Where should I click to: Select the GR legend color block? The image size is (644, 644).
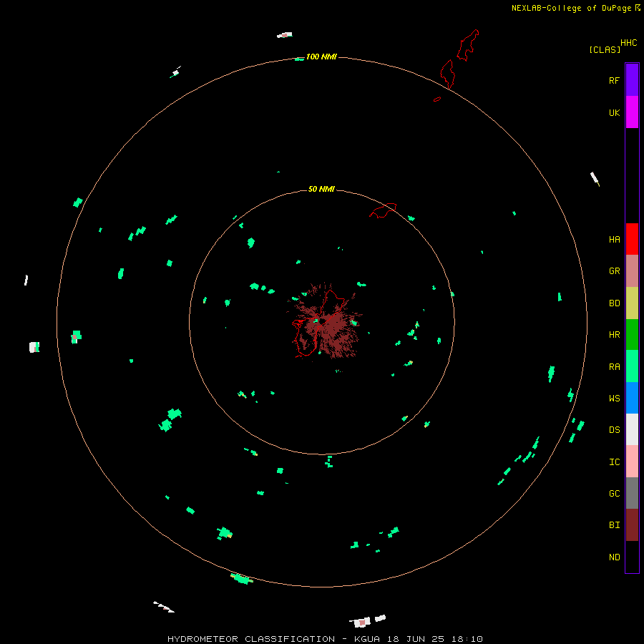632,271
